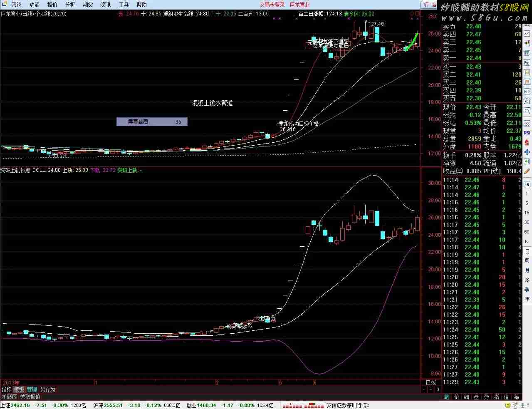Select 60-minute period in sidebar
532x409 pixels.
(527, 232)
